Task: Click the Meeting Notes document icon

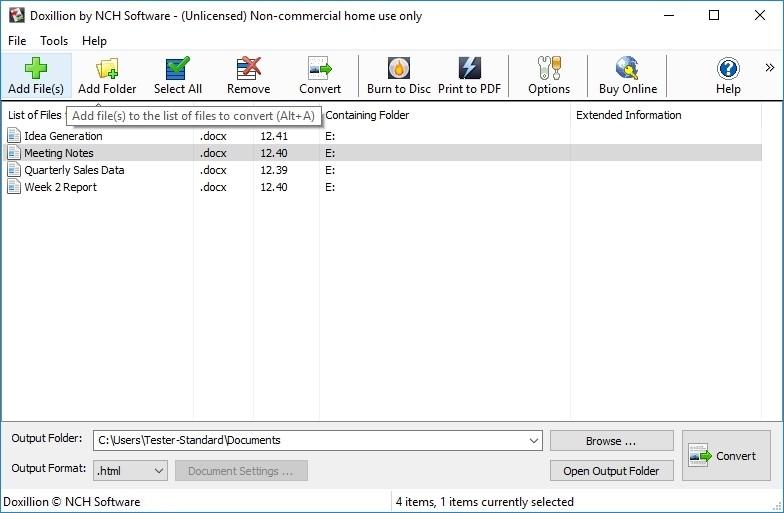Action: click(x=14, y=152)
